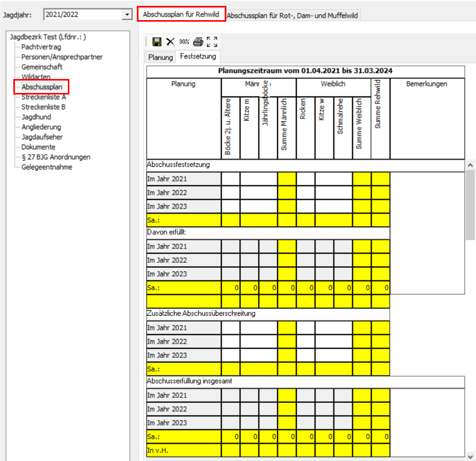476x461 pixels.
Task: Click Böcke cell for Abschussfestsetzung Im Jahr 2021
Action: 231,179
